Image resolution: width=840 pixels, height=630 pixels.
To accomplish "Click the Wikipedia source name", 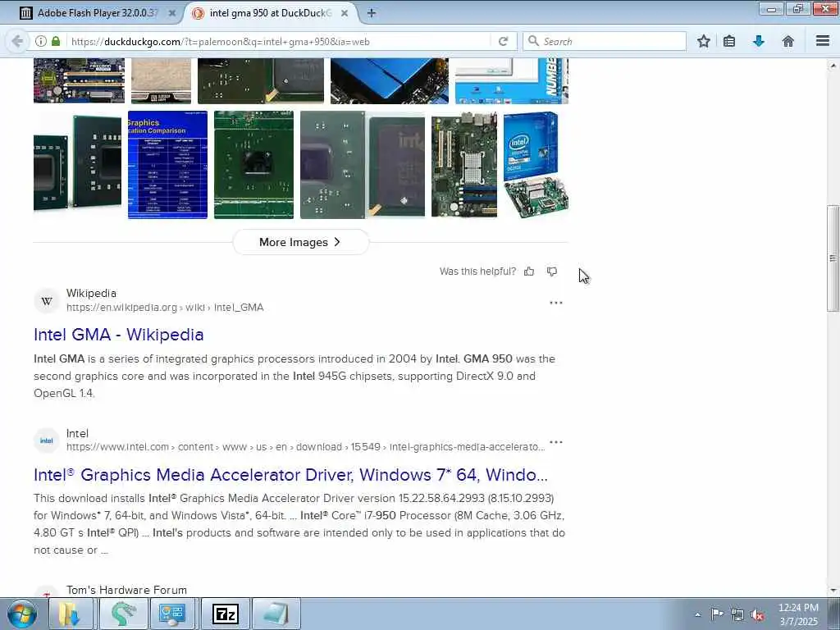I will point(91,293).
